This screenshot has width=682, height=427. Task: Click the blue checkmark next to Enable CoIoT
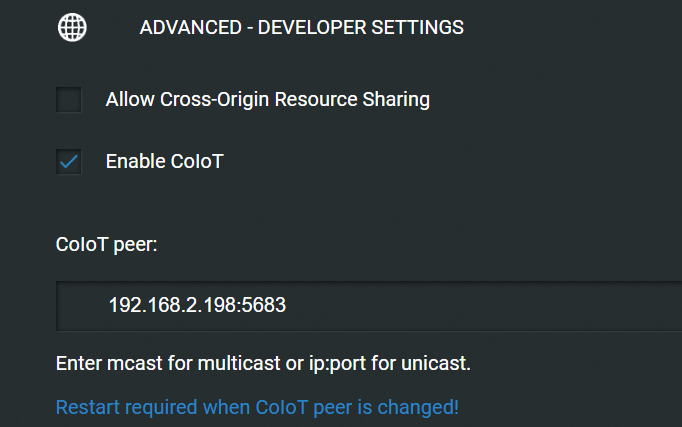pos(69,161)
